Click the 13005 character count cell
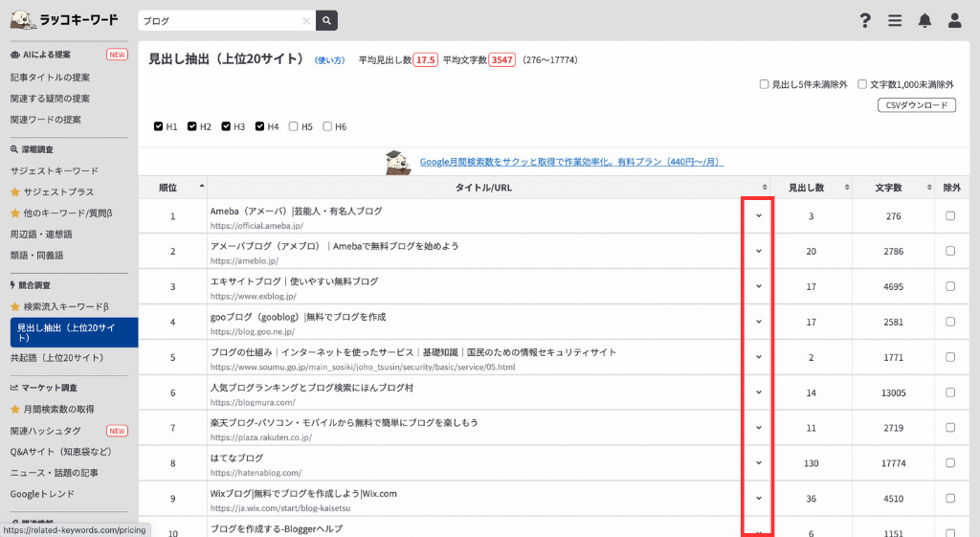Image resolution: width=980 pixels, height=537 pixels. tap(893, 392)
